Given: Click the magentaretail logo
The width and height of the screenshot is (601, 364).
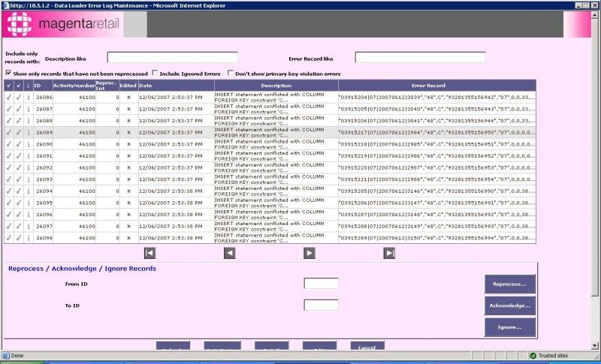Looking at the screenshot, I should coord(63,24).
